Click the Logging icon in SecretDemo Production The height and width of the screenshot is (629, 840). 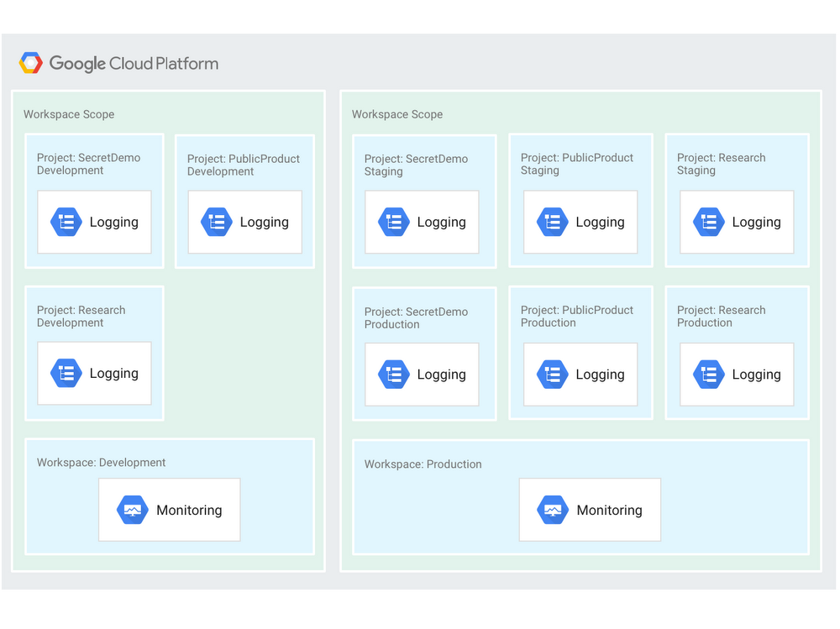[394, 374]
